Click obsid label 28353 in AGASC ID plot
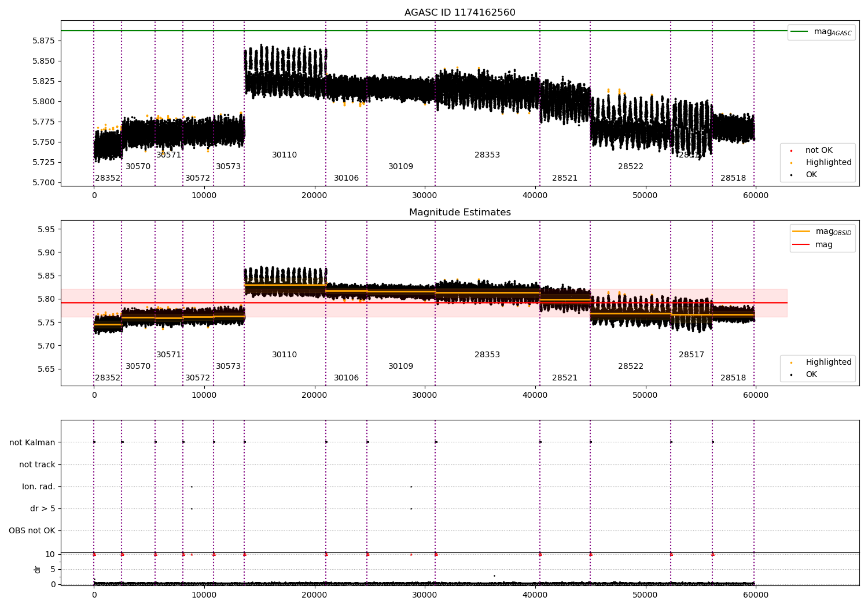 tap(487, 155)
